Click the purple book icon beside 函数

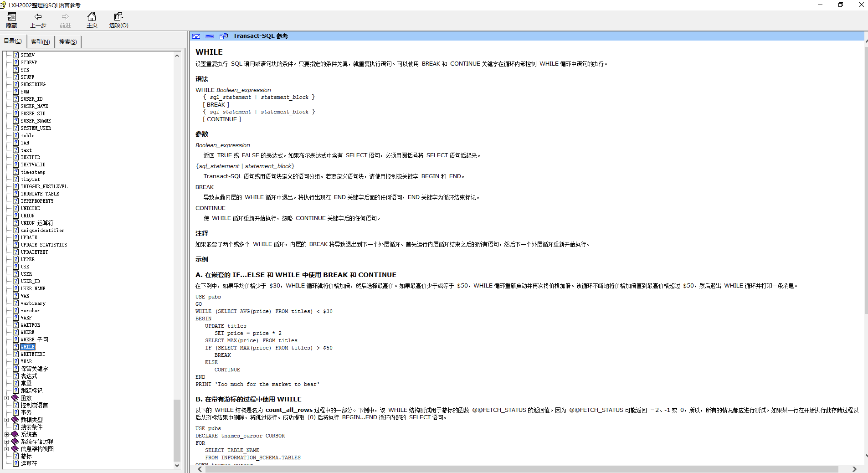pos(15,398)
